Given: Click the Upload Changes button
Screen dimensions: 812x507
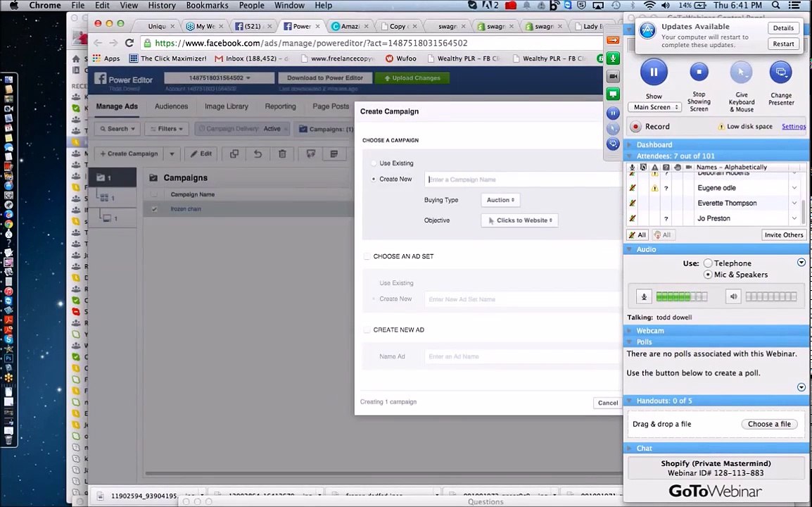Looking at the screenshot, I should (x=412, y=77).
